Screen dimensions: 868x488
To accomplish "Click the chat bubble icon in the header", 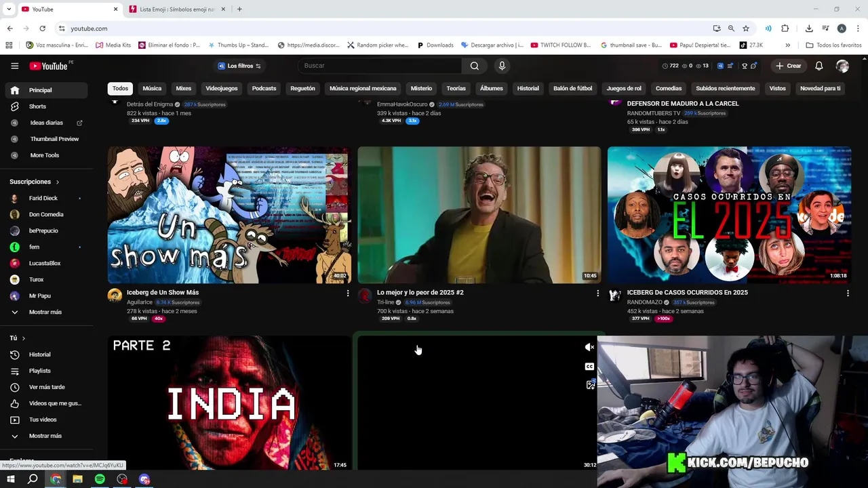I will tap(753, 66).
